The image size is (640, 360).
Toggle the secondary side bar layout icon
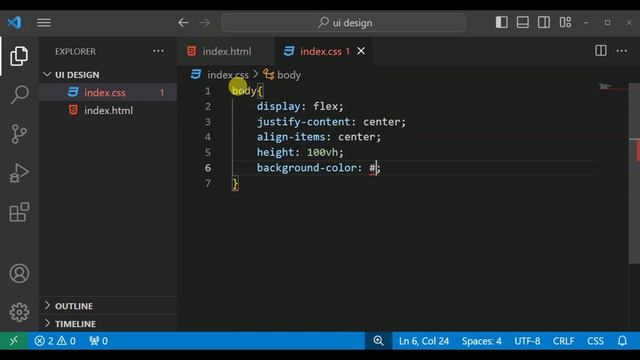tap(544, 22)
